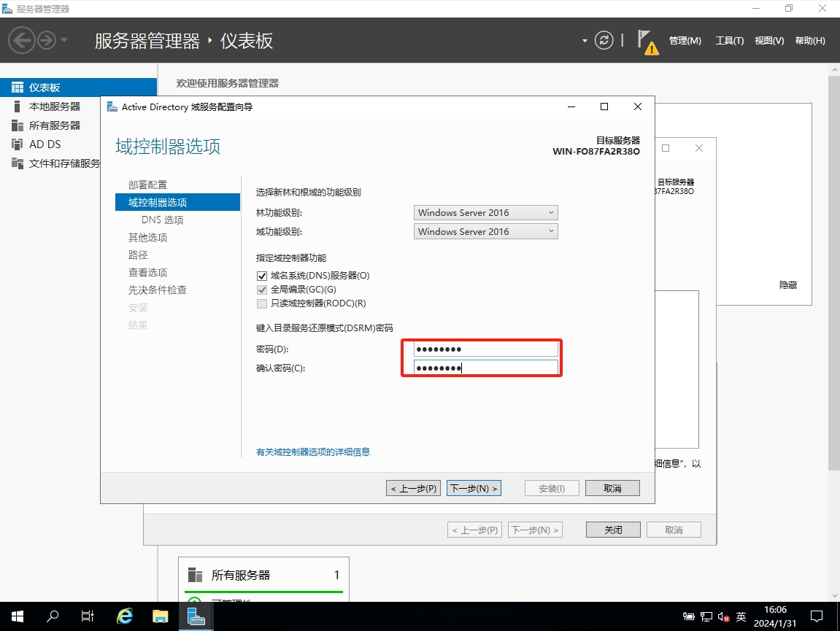This screenshot has width=840, height=631.
Task: Open the 工具(T) menu
Action: coord(729,41)
